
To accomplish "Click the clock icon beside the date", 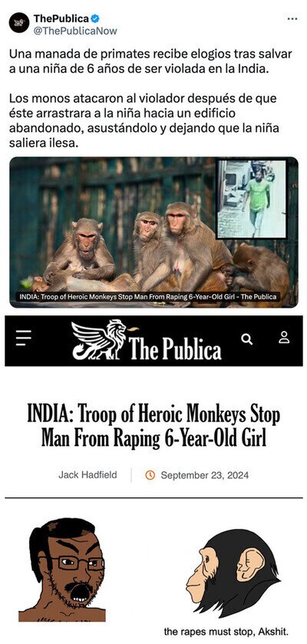I will (150, 475).
